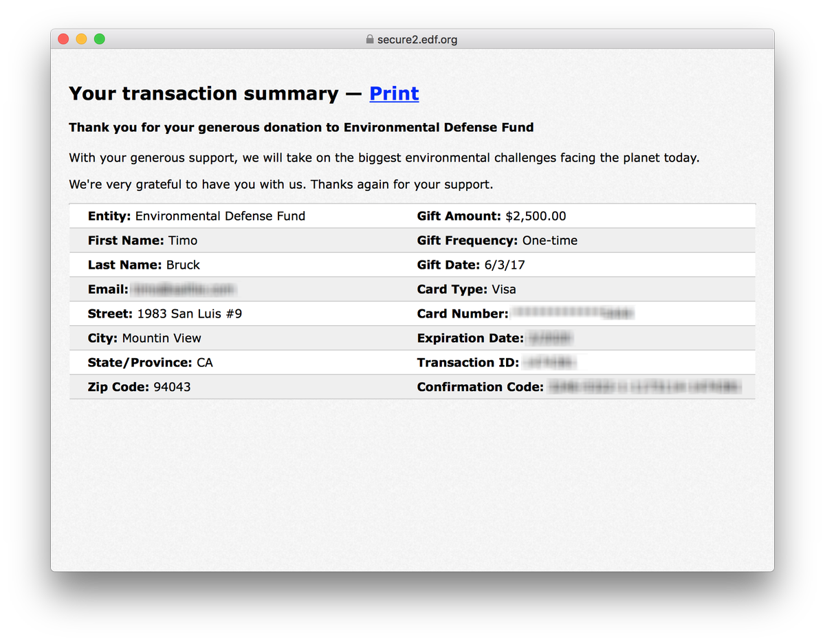
Task: Select Street value 1983 San Luis #9
Action: pyautogui.click(x=190, y=314)
